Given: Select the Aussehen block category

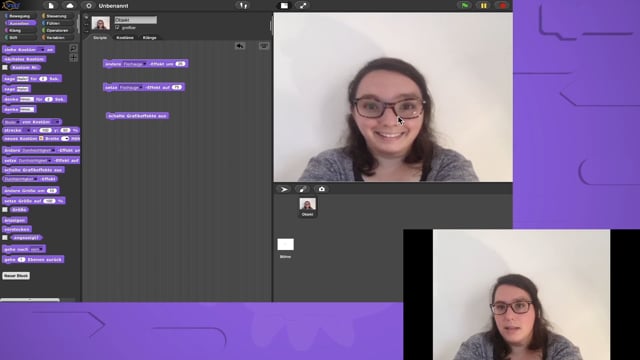Looking at the screenshot, I should [x=20, y=23].
